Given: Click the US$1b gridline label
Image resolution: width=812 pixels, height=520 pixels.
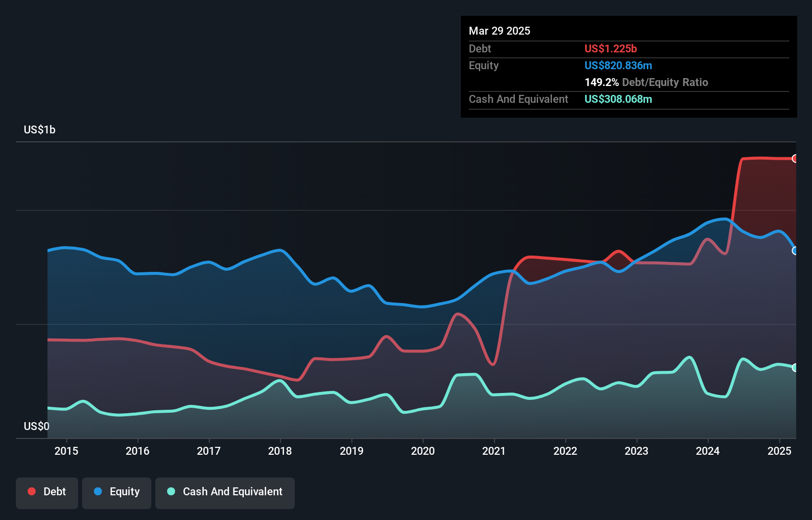Looking at the screenshot, I should click(x=40, y=130).
